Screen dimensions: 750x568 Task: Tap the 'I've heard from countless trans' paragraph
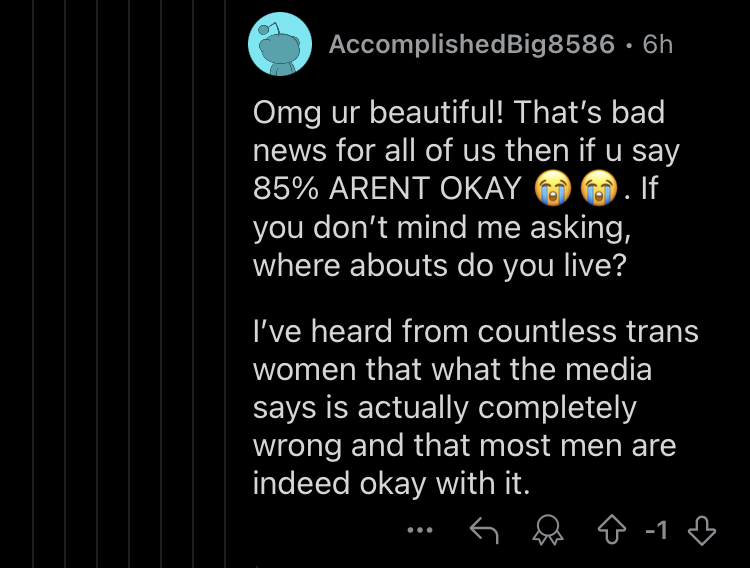coord(475,407)
